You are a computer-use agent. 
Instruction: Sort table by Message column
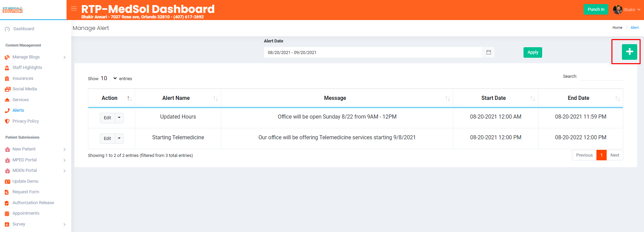tap(337, 98)
